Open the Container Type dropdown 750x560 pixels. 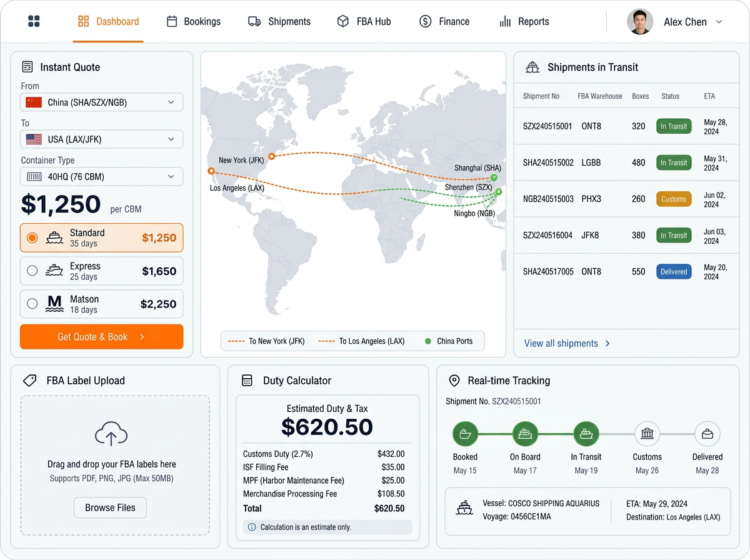click(102, 177)
